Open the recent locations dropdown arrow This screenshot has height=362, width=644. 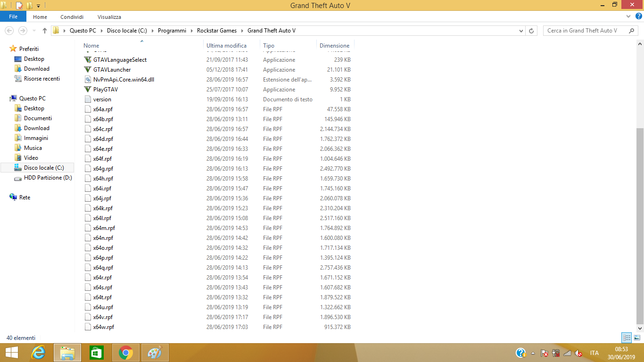pyautogui.click(x=34, y=31)
